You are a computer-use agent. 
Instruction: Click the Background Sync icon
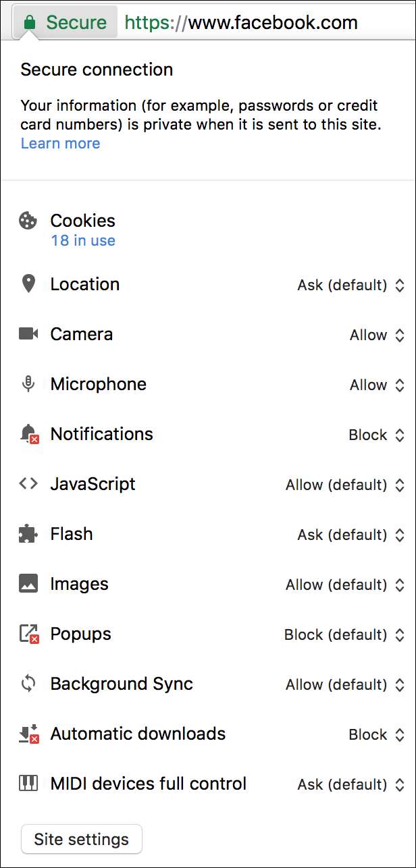click(28, 684)
